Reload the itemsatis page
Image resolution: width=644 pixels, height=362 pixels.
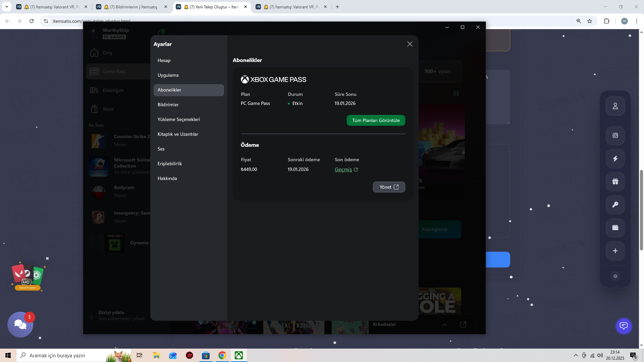[x=32, y=21]
